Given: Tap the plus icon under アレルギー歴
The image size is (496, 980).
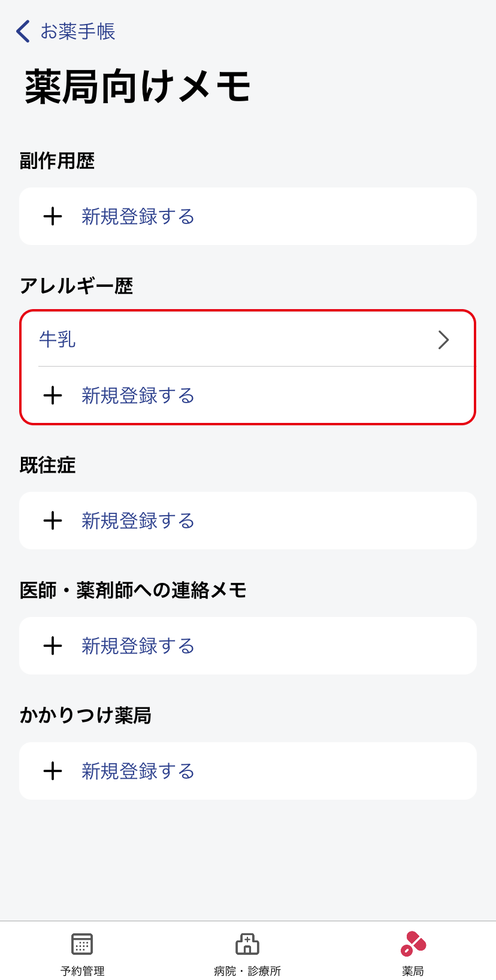Looking at the screenshot, I should click(x=53, y=395).
